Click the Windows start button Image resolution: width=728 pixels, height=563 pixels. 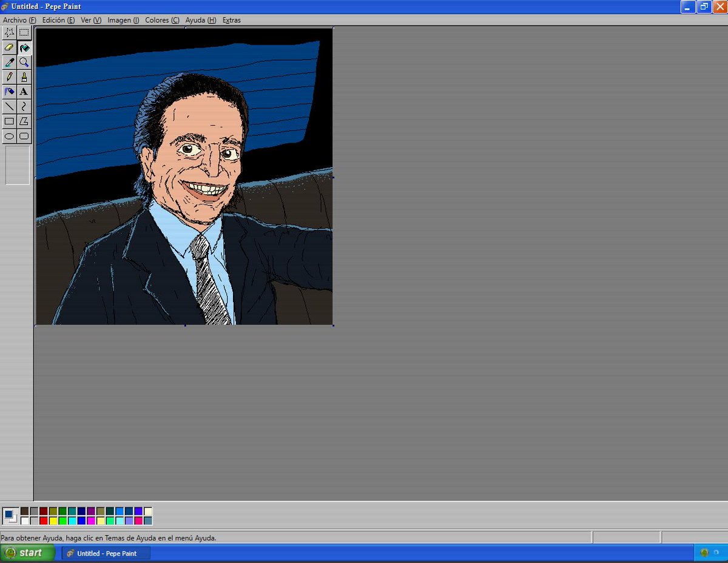(x=27, y=553)
